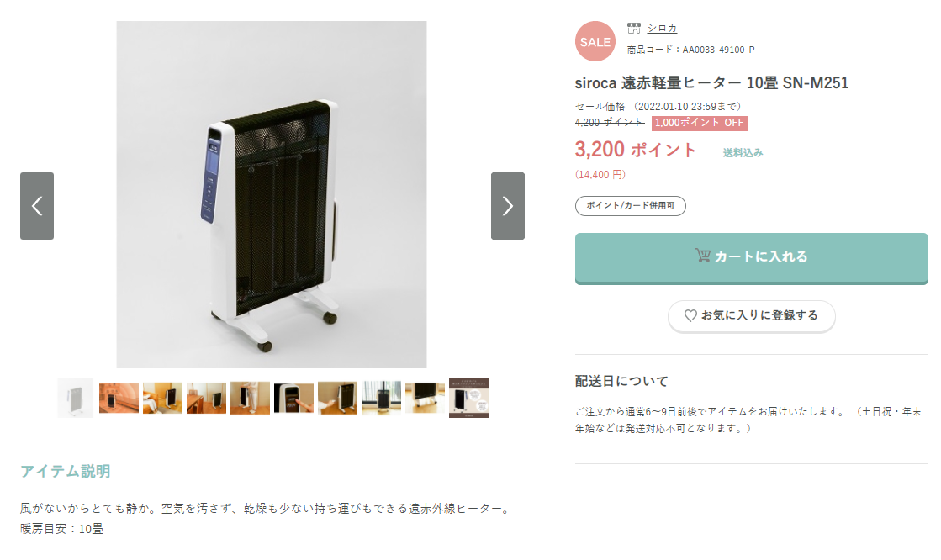Viewport: 941px width, 560px height.
Task: Pick the sixth thumbnail on black background
Action: point(293,398)
